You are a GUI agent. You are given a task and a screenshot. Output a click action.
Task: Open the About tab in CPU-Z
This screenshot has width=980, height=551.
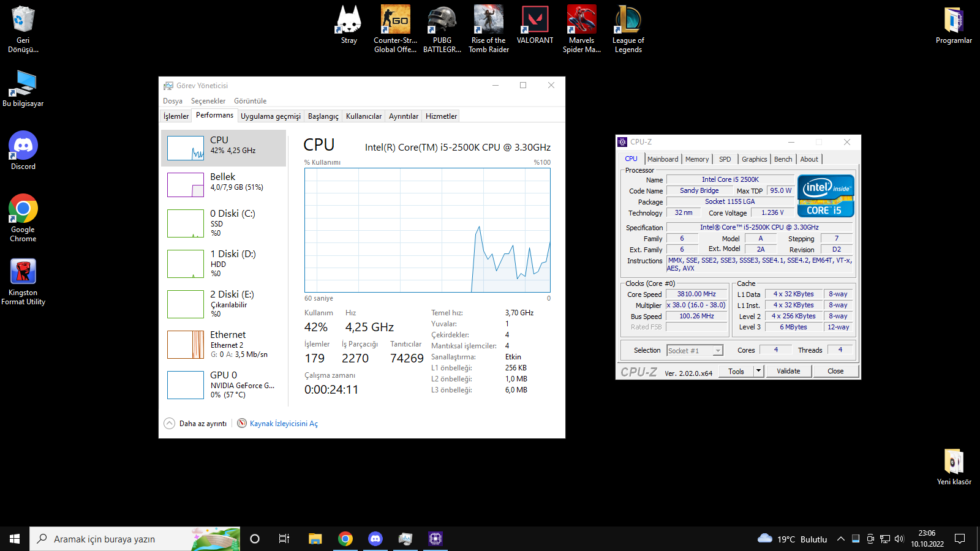pyautogui.click(x=809, y=159)
